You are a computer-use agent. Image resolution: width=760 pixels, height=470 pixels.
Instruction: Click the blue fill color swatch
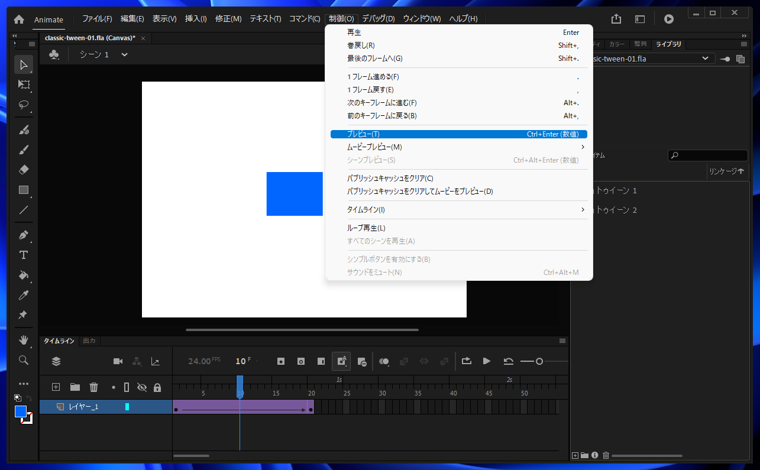pyautogui.click(x=20, y=412)
